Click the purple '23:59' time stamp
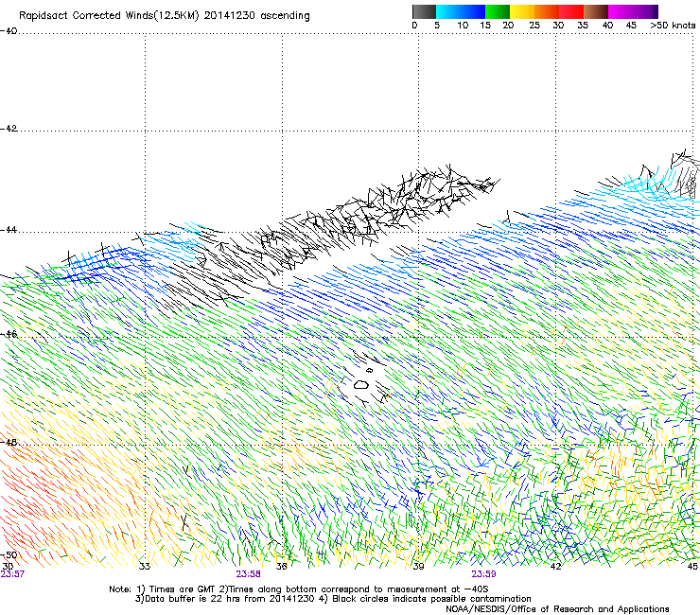 coord(484,574)
